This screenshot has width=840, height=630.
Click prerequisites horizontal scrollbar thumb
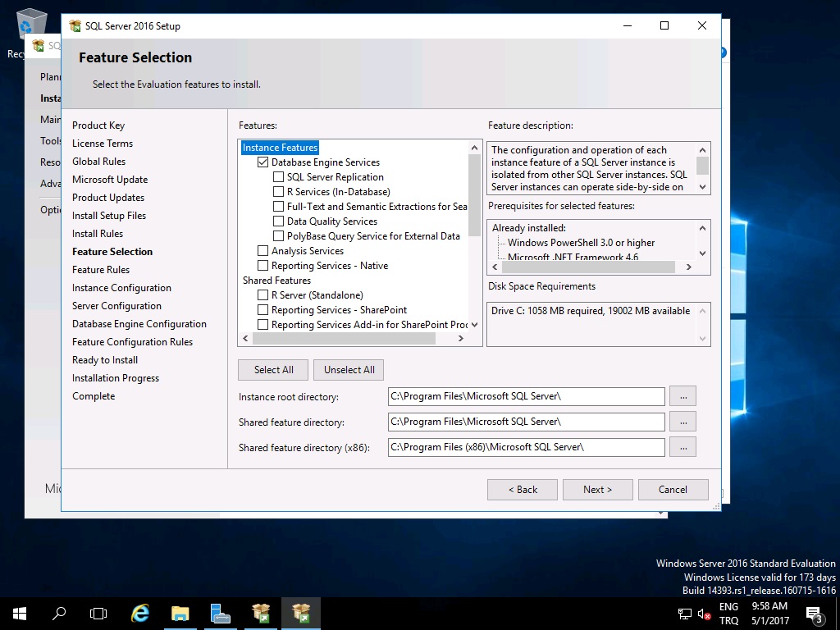pos(587,267)
